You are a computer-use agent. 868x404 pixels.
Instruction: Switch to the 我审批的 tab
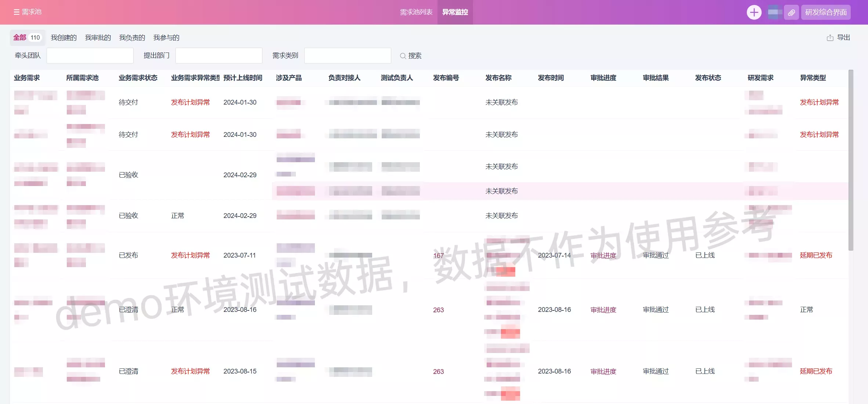point(98,37)
